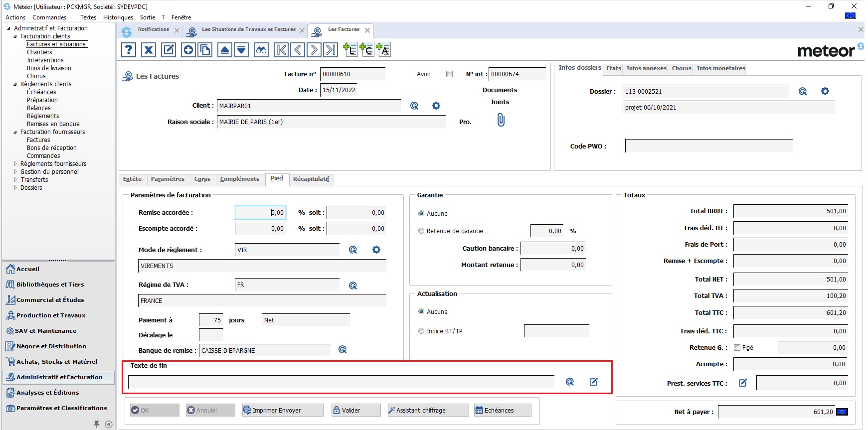This screenshot has width=868, height=430.
Task: Toggle the Figé checkbox
Action: (737, 348)
